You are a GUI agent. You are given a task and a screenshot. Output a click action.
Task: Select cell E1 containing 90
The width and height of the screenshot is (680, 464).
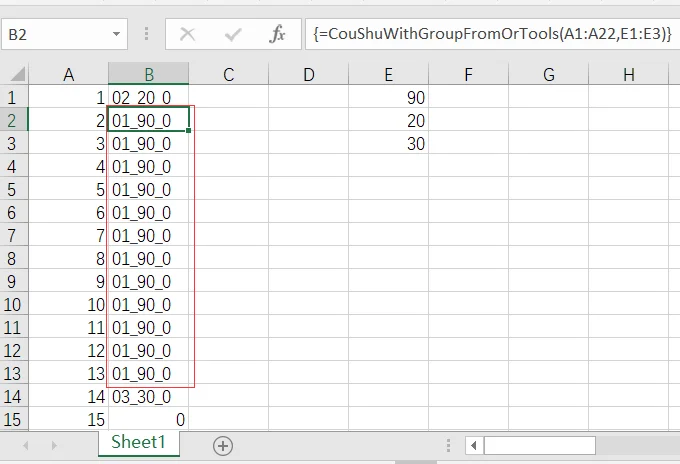coord(389,98)
